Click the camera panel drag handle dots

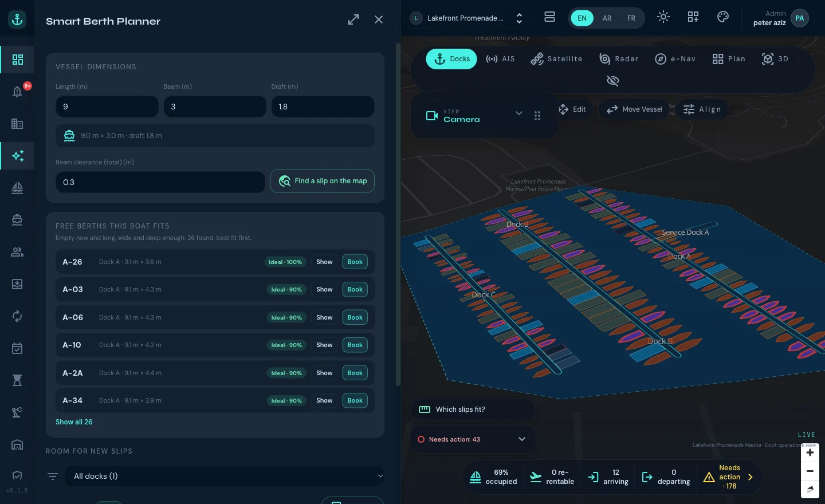tap(537, 116)
